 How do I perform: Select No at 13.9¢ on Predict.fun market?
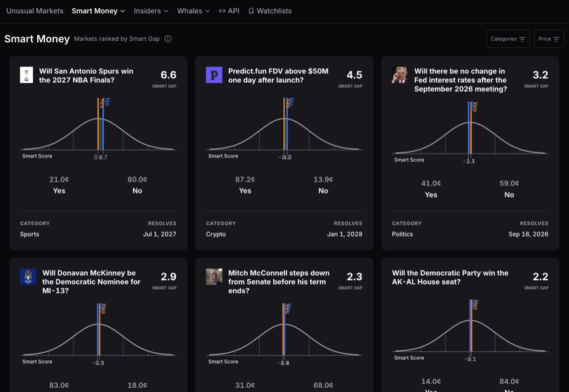click(323, 185)
